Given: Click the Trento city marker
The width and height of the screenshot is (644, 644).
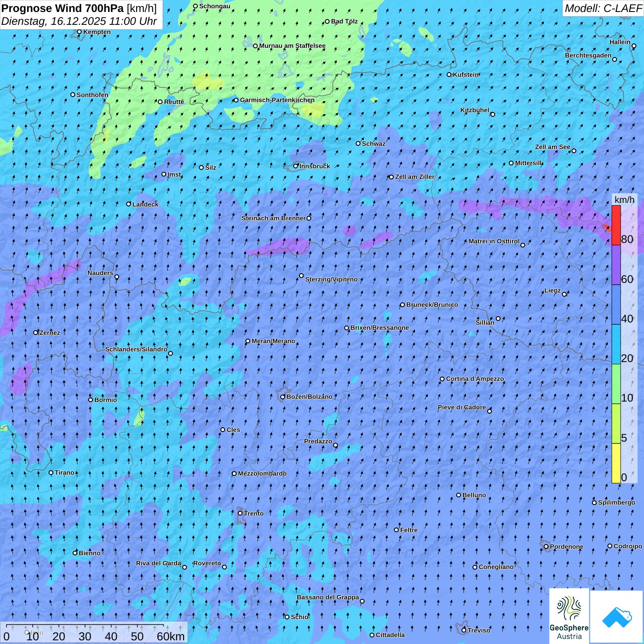Looking at the screenshot, I should coord(240,513).
